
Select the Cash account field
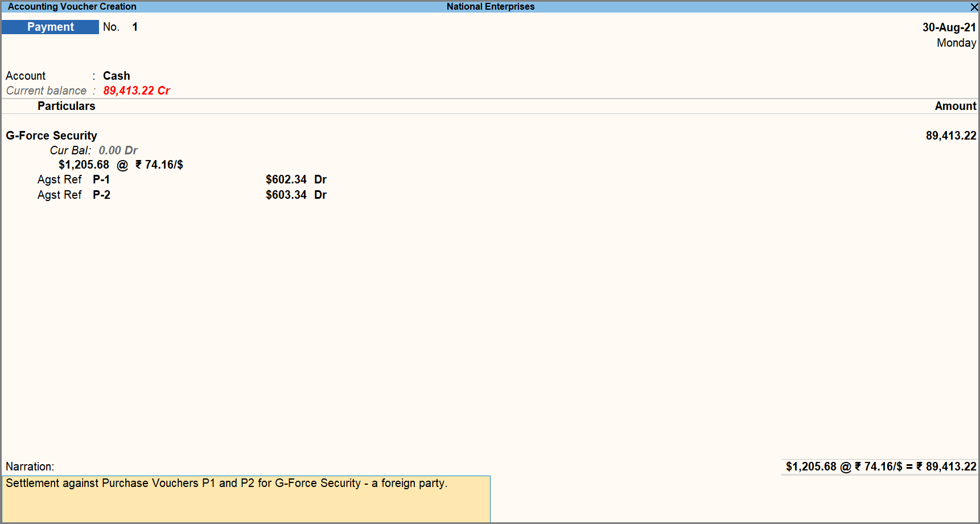(117, 76)
